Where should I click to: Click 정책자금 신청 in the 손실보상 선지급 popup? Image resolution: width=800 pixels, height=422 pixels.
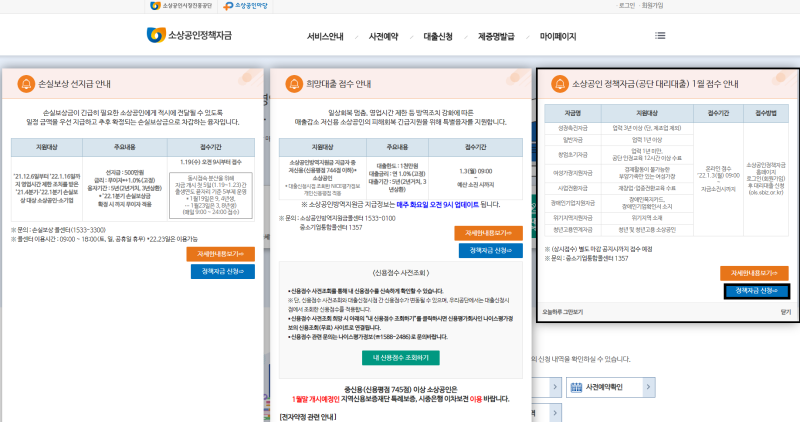222,271
